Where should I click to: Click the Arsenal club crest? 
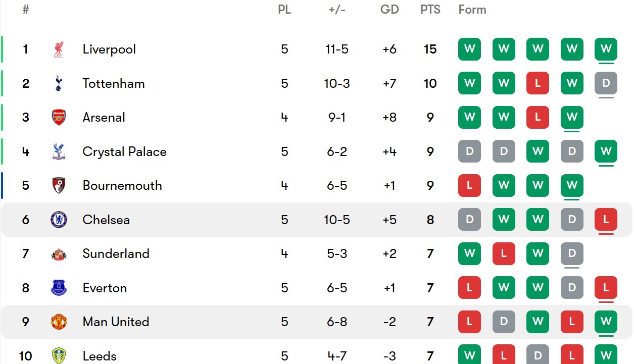coord(59,118)
